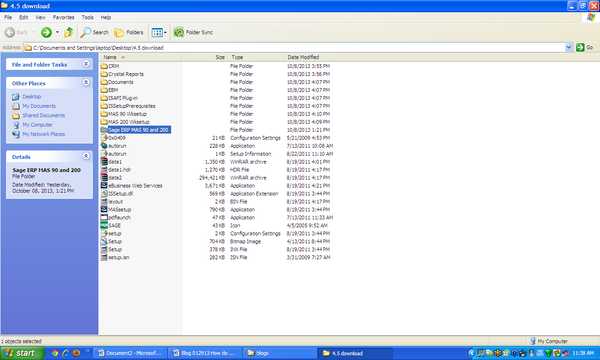Click the Go button
600x360 pixels.
[x=585, y=47]
